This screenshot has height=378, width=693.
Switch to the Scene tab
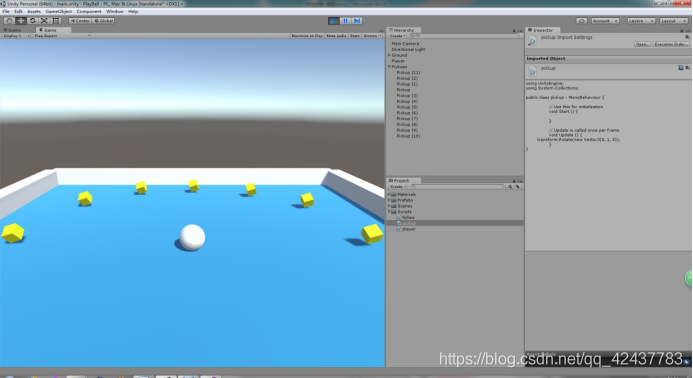13,31
